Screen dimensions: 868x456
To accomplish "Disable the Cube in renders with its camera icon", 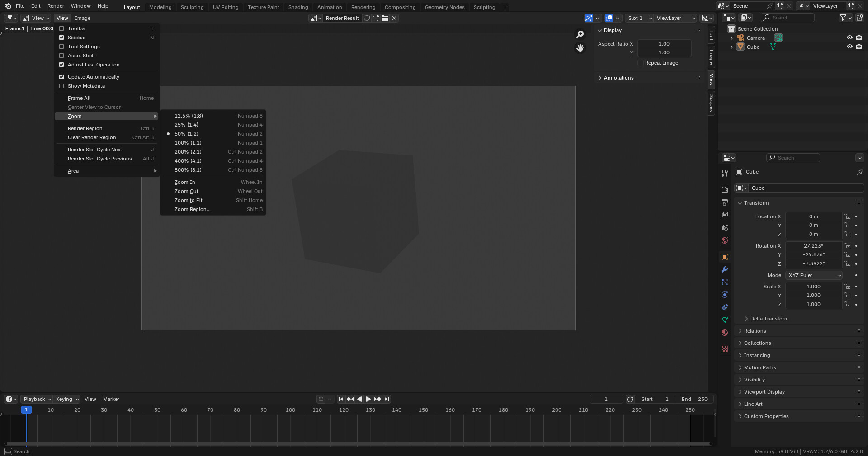I will (x=859, y=47).
